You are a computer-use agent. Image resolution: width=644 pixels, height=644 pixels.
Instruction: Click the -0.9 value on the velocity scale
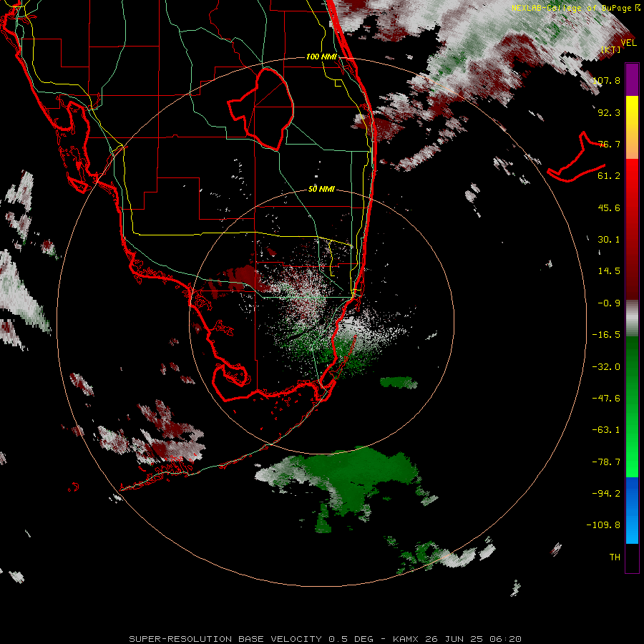(609, 303)
